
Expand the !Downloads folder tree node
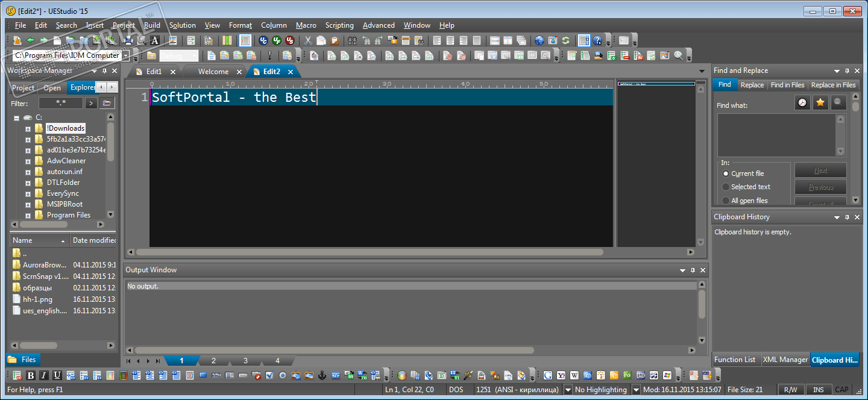(x=28, y=128)
